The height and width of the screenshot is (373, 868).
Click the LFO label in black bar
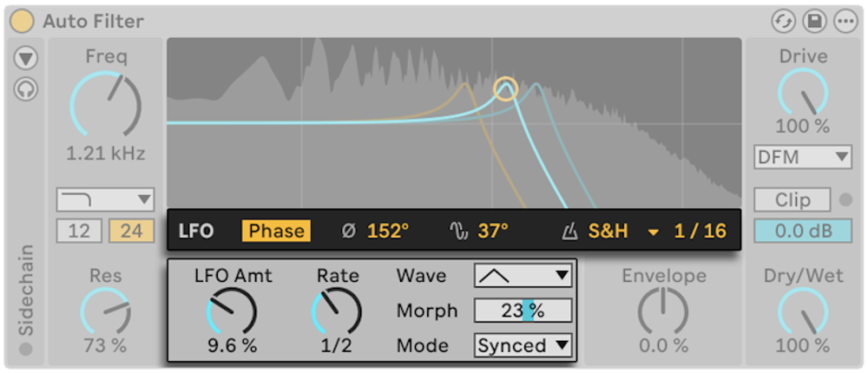[x=196, y=231]
